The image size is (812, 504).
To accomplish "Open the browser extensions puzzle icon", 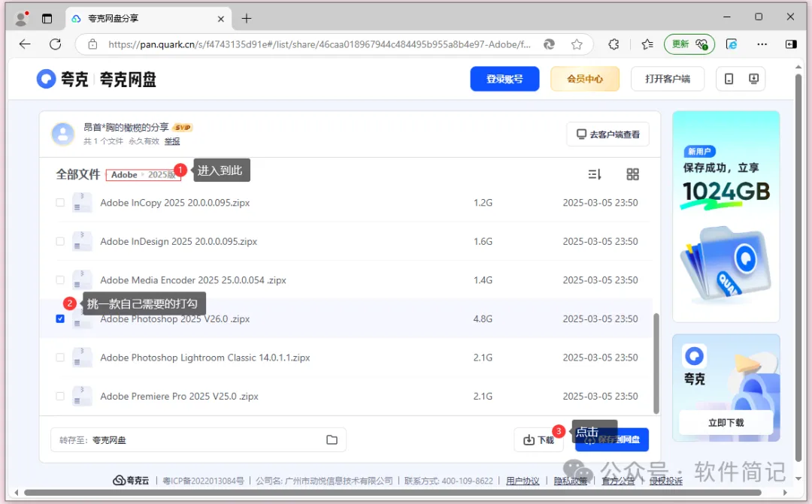I will pos(614,44).
